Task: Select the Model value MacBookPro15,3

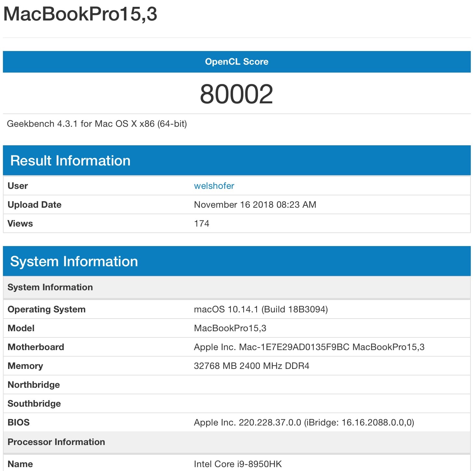Action: [x=230, y=328]
